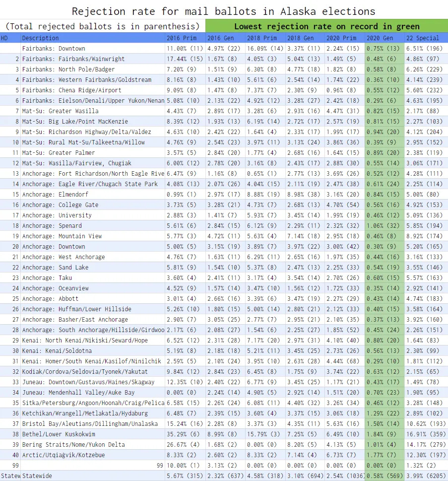Image resolution: width=448 pixels, height=481 pixels.
Task: Select the '2016 Gen' column header
Action: pos(225,38)
